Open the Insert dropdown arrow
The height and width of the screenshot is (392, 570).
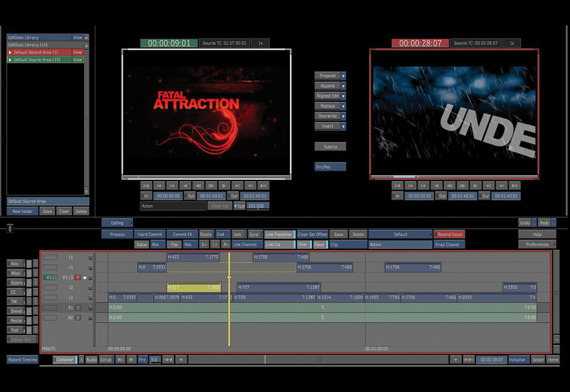tap(343, 126)
